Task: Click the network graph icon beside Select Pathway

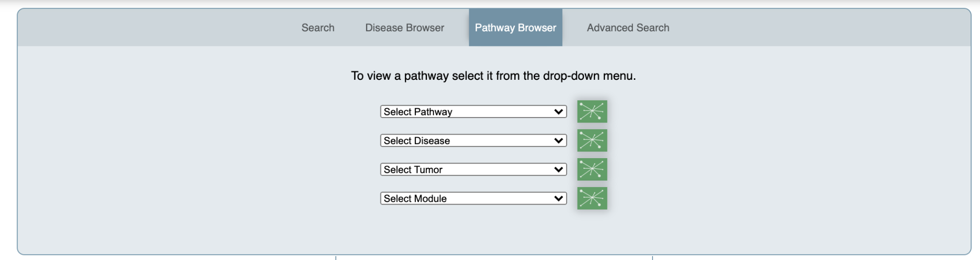Action: [x=592, y=112]
